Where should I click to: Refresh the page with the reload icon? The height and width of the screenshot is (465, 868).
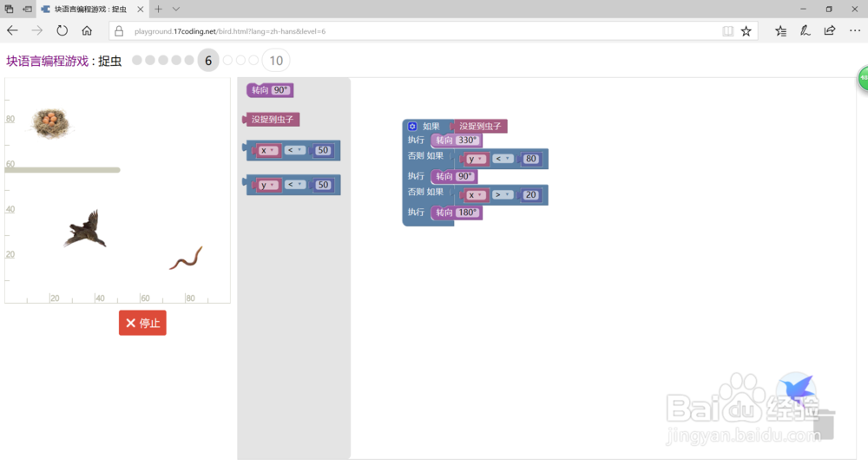[62, 30]
